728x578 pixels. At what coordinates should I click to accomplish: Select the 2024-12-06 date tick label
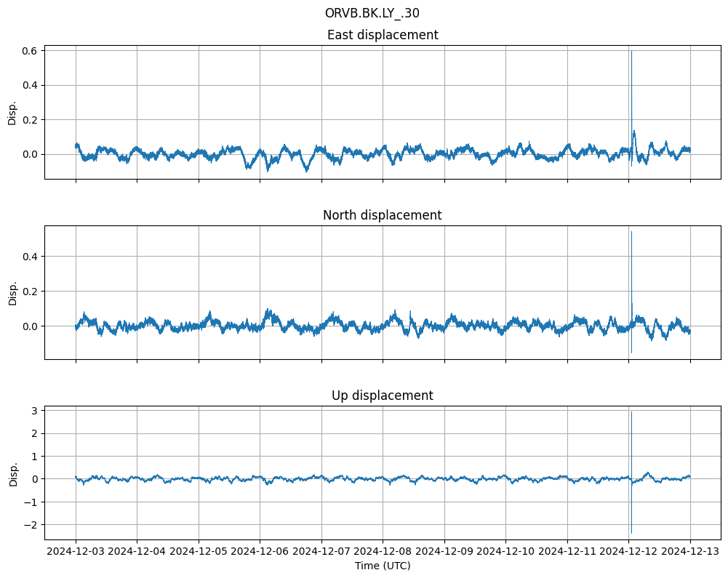coord(260,552)
